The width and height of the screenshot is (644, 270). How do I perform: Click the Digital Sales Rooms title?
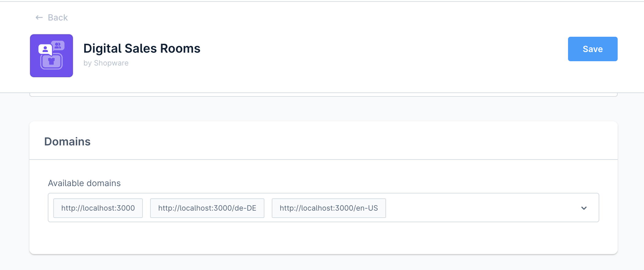pos(142,48)
